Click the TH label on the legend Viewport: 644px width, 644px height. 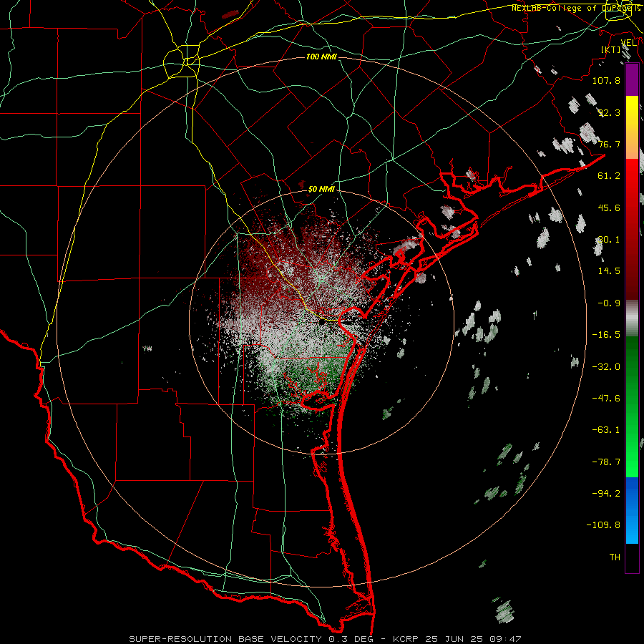click(615, 557)
